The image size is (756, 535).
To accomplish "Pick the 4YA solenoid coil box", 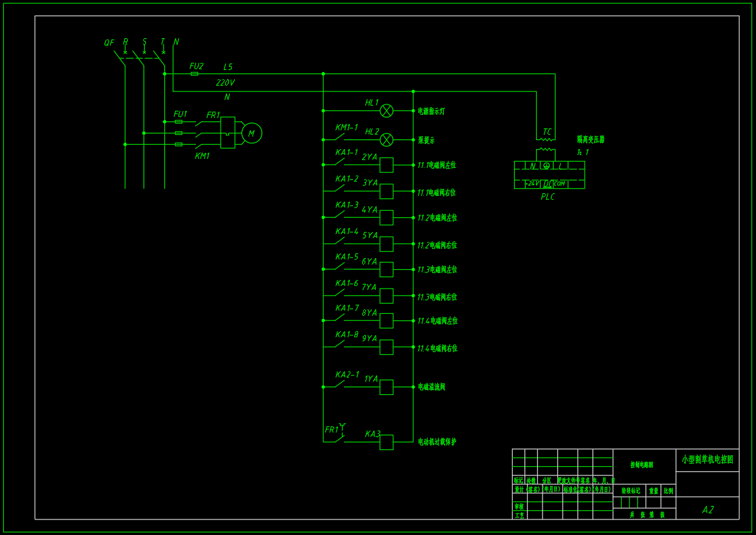I will tap(386, 217).
